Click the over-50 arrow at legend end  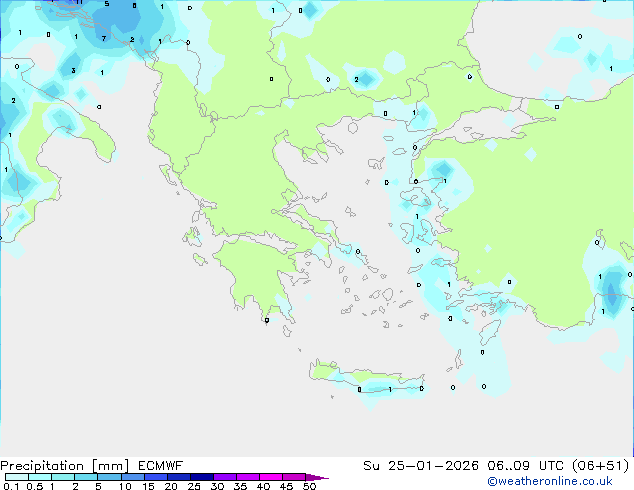pyautogui.click(x=317, y=477)
